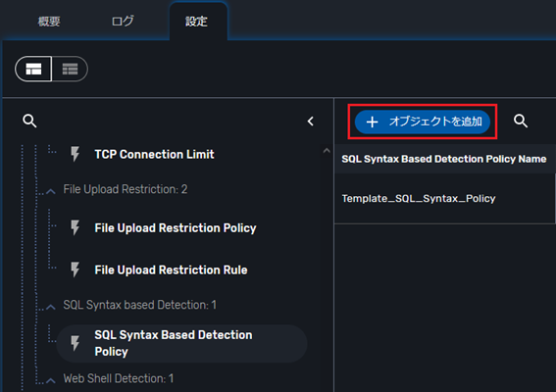Click the オブジェクトを追加 button
Image resolution: width=556 pixels, height=392 pixels.
click(x=423, y=122)
